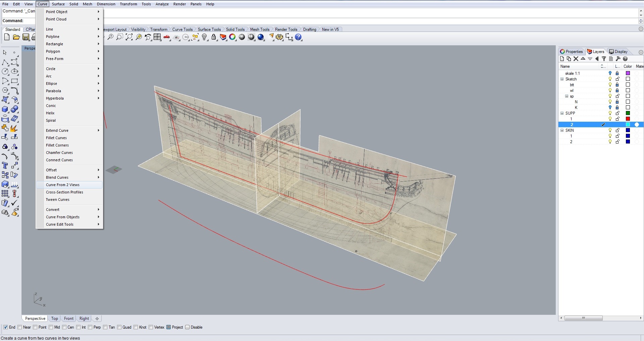644x341 pixels.
Task: Choose Curve From 2 Views menu entry
Action: coord(63,185)
